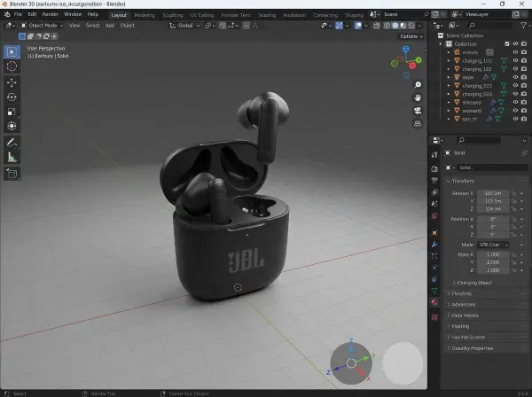Pick the Rotate tool
This screenshot has height=397, width=532.
pos(12,97)
